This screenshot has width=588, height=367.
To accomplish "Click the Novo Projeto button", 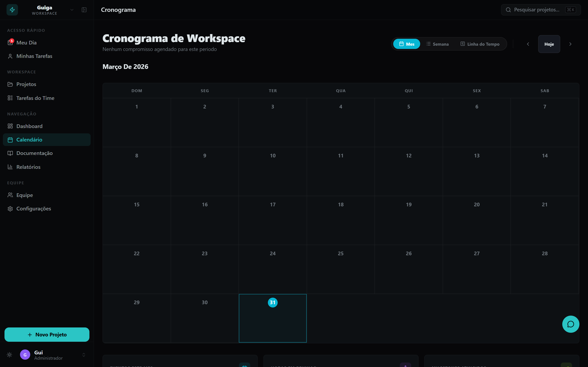I will (47, 334).
